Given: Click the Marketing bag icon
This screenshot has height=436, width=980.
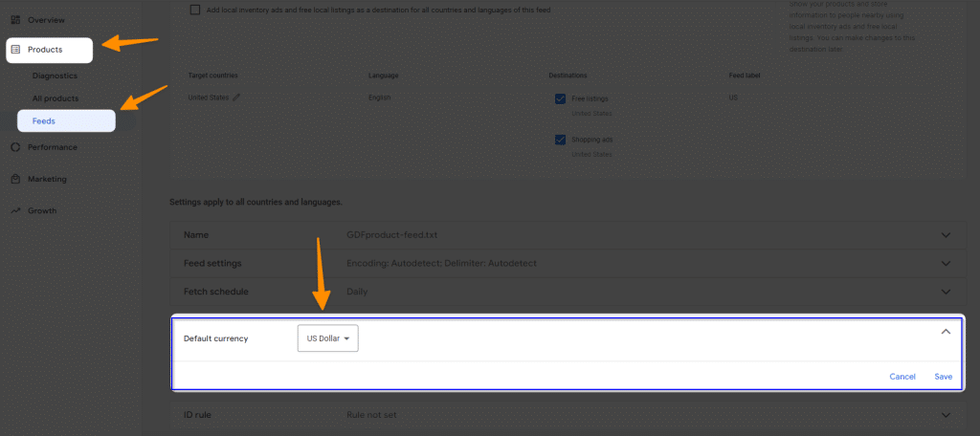Looking at the screenshot, I should pyautogui.click(x=16, y=179).
